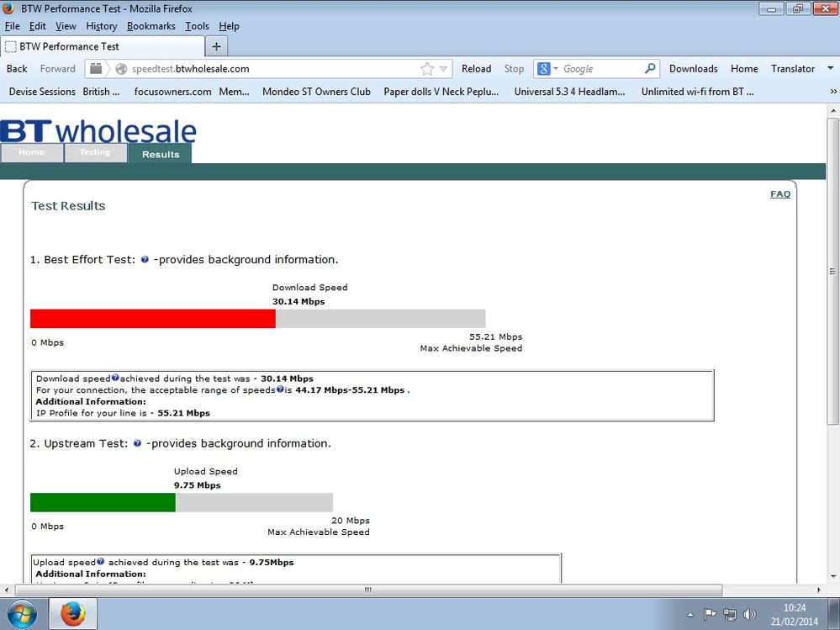Click the bookmark star icon in address bar

pyautogui.click(x=427, y=69)
